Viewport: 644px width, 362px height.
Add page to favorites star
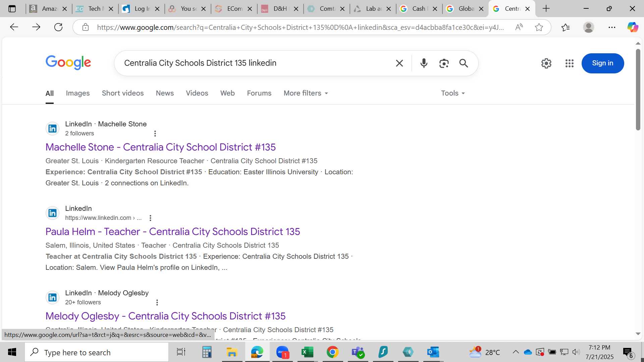point(539,27)
